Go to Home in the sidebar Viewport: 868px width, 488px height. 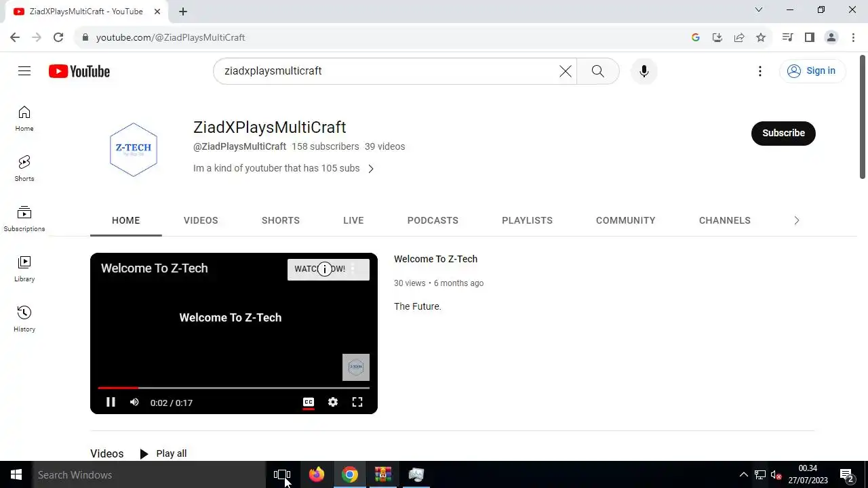(x=24, y=119)
